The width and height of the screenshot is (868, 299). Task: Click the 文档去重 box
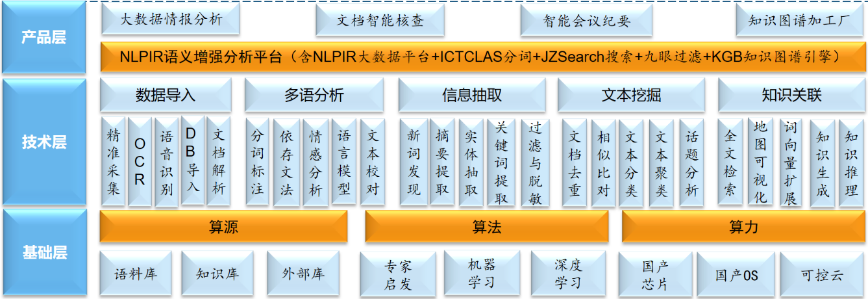click(574, 162)
